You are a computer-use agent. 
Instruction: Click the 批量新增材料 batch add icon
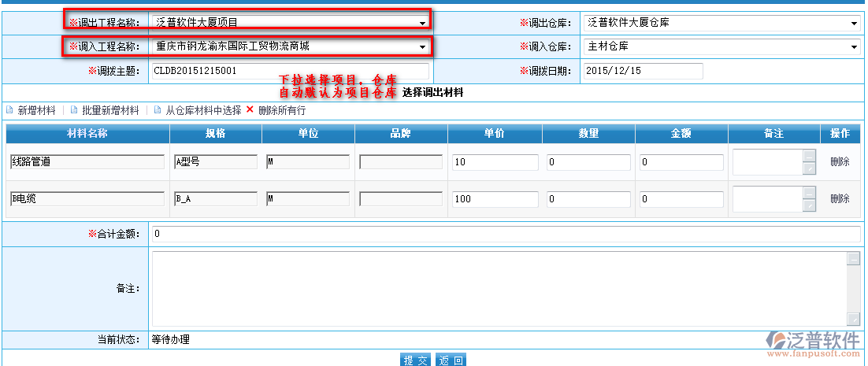pyautogui.click(x=73, y=110)
